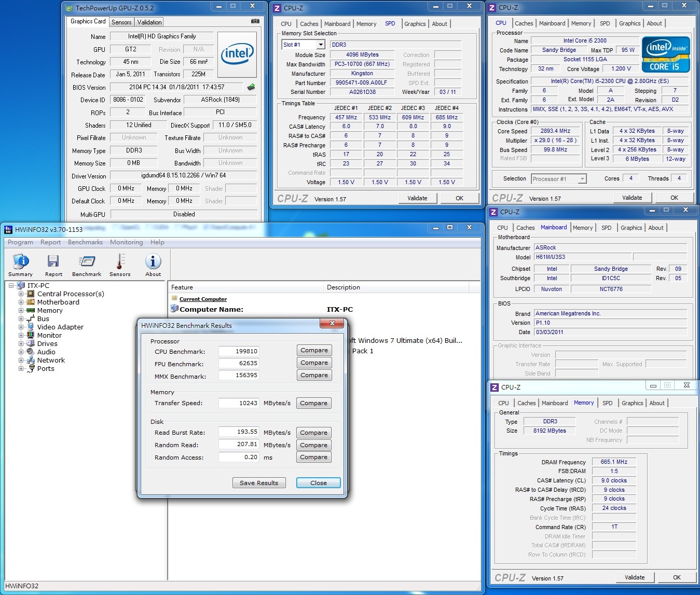Screen dimensions: 700x595
Task: Click the GPU-Z Device ID 8086 - 0102 field
Action: pyautogui.click(x=128, y=100)
